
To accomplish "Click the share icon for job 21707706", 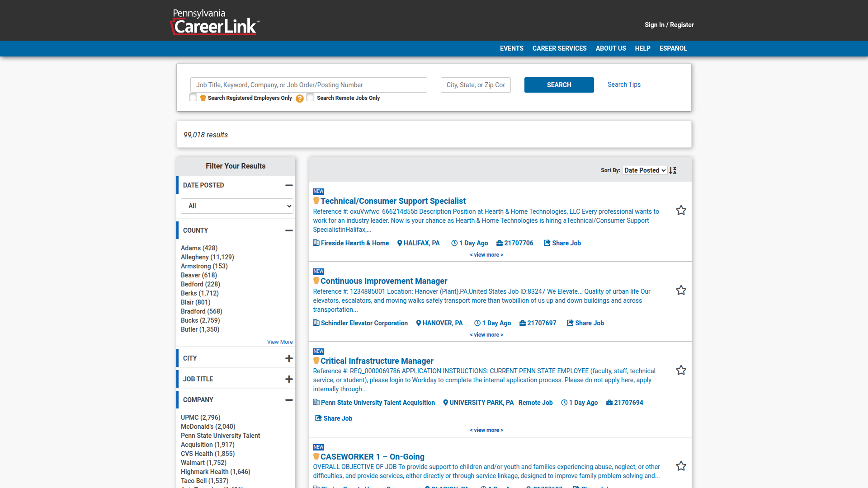I will [x=547, y=243].
